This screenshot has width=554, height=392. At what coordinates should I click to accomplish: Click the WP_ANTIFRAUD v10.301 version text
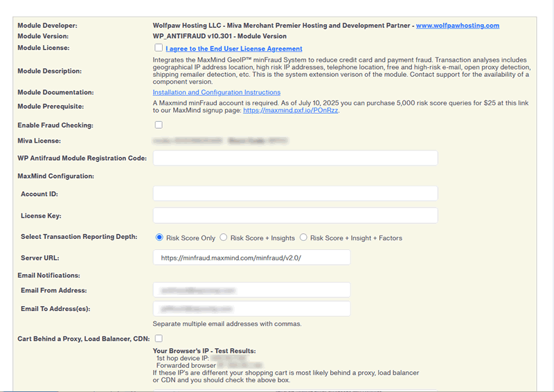(220, 36)
